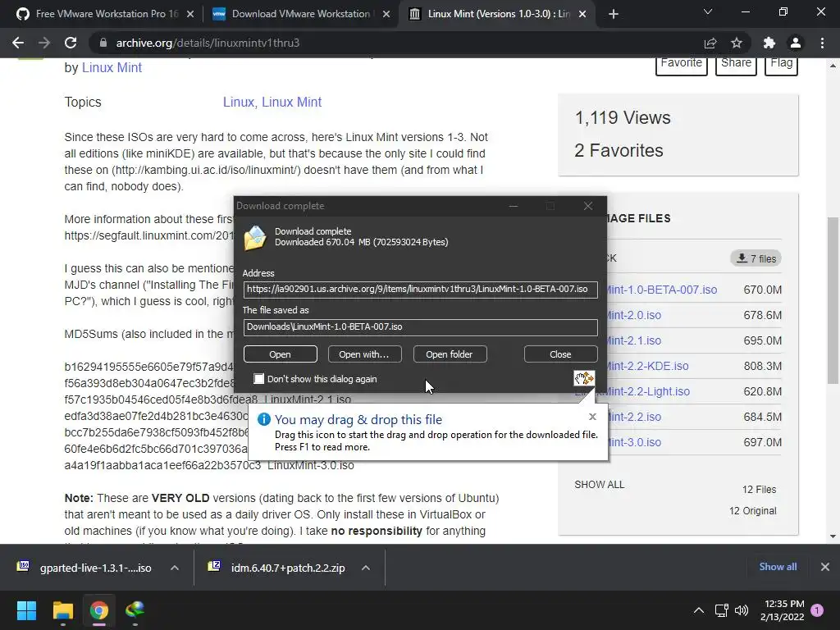Close the Free VMware Workstation tab
840x630 pixels.
pos(190,14)
